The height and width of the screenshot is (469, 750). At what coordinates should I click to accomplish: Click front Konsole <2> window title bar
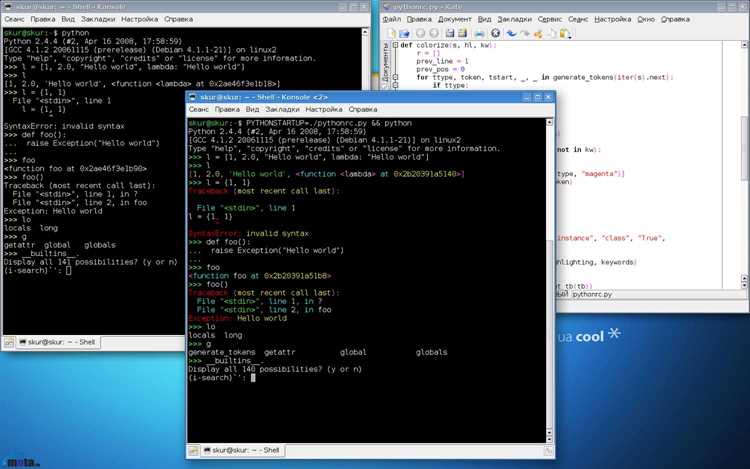(x=370, y=97)
